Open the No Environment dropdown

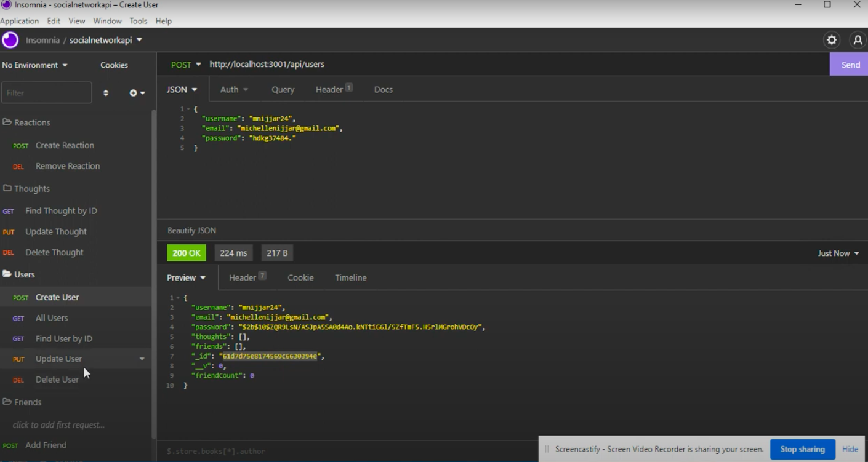tap(34, 65)
